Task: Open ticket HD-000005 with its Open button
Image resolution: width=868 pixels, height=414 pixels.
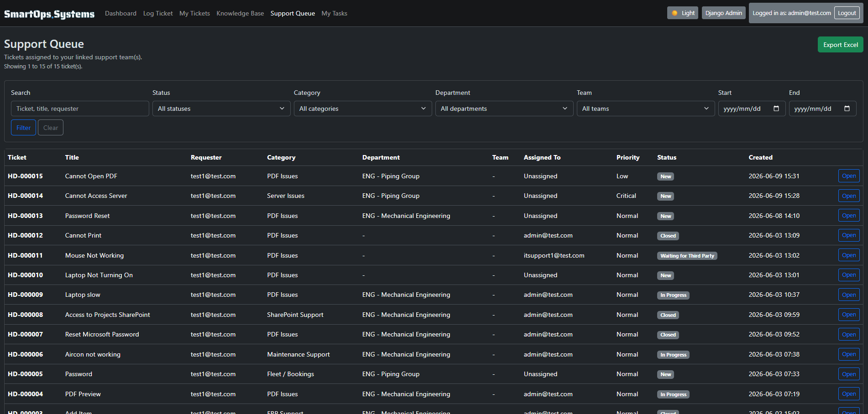Action: pyautogui.click(x=849, y=374)
